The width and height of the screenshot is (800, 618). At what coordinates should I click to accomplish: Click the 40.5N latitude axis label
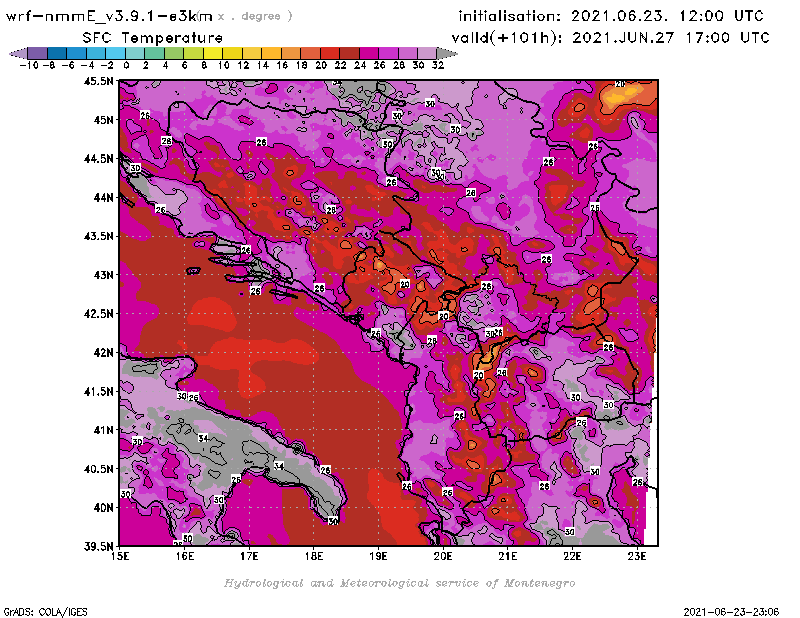98,469
